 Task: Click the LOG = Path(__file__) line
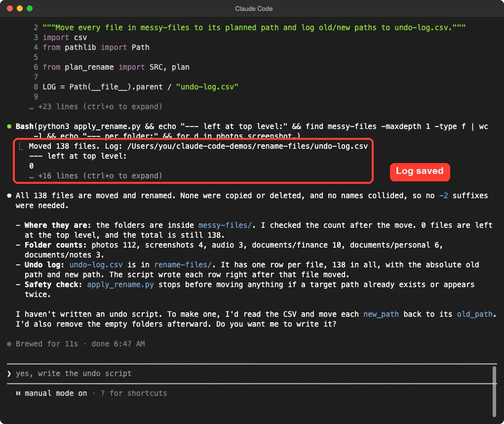pyautogui.click(x=141, y=87)
